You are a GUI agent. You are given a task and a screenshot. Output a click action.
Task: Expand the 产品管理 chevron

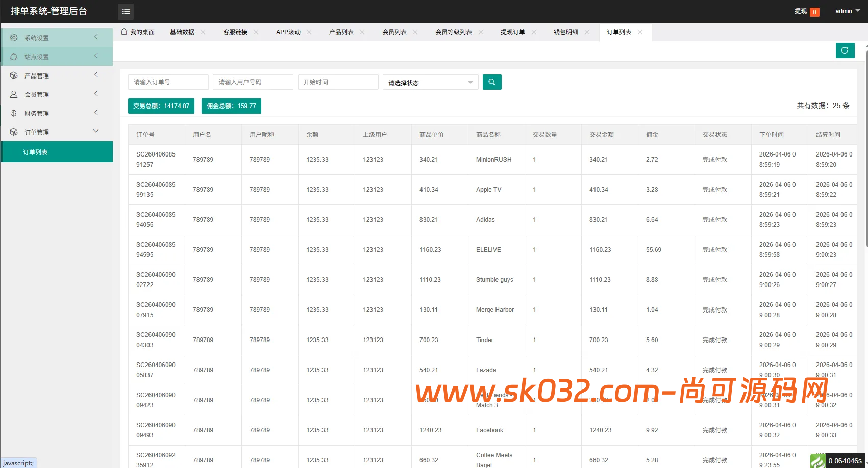(96, 74)
